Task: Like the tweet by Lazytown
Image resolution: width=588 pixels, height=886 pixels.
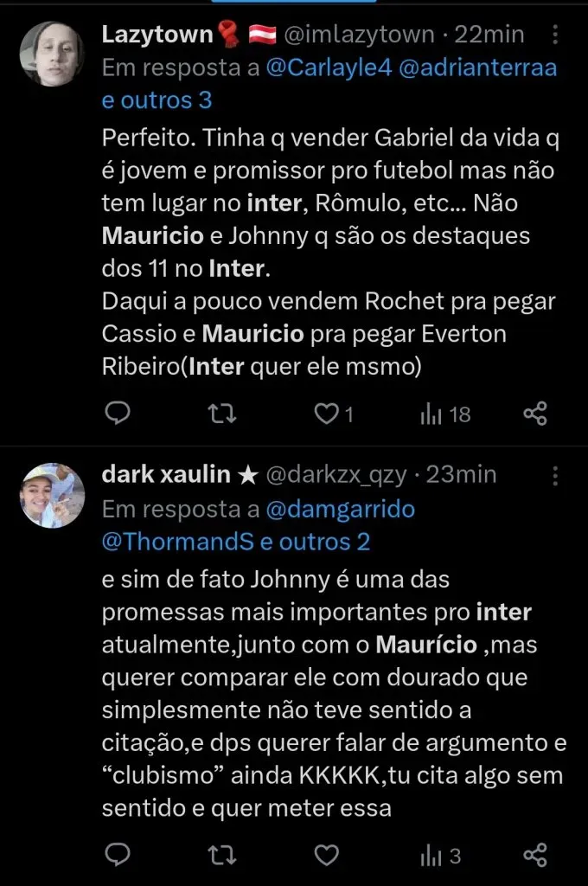Action: (327, 414)
